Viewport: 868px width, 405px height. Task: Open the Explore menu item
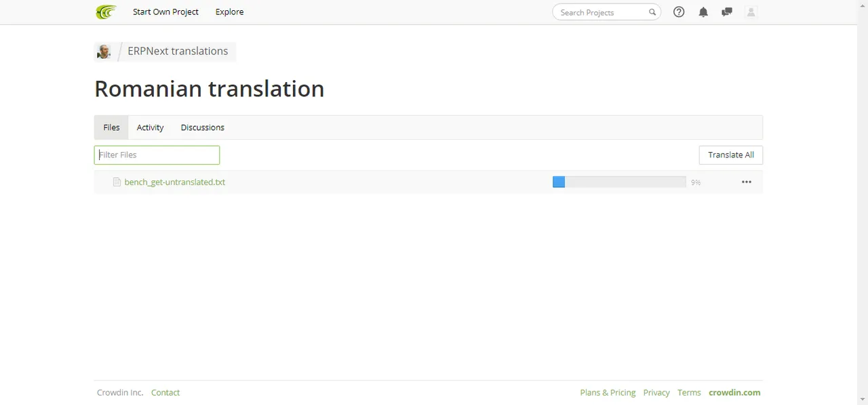coord(229,12)
